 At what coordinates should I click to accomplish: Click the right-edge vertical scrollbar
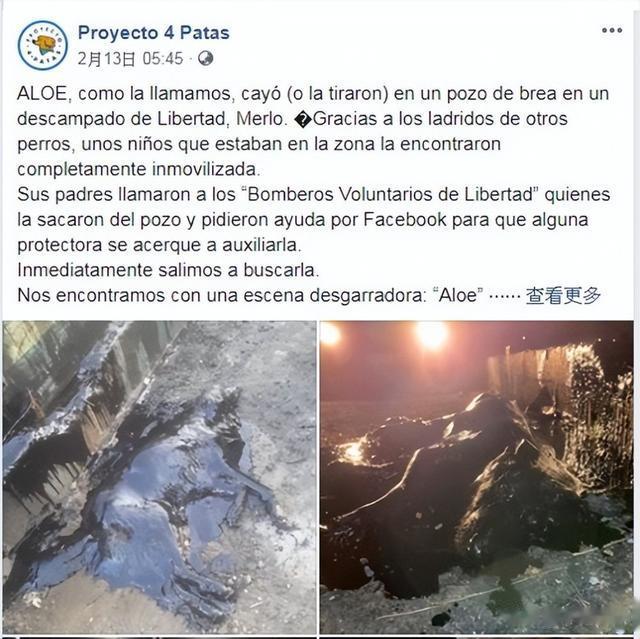637,320
